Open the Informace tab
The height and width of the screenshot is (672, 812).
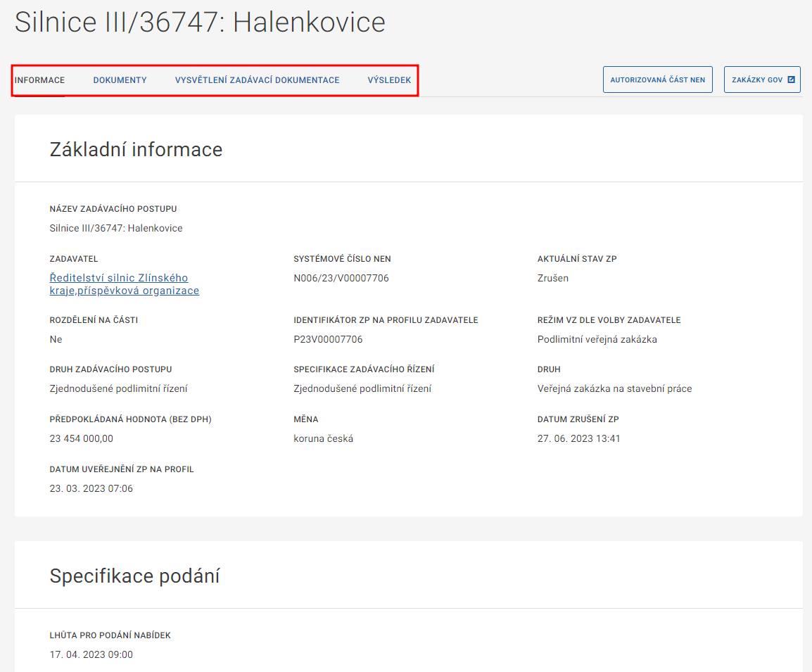(x=39, y=80)
